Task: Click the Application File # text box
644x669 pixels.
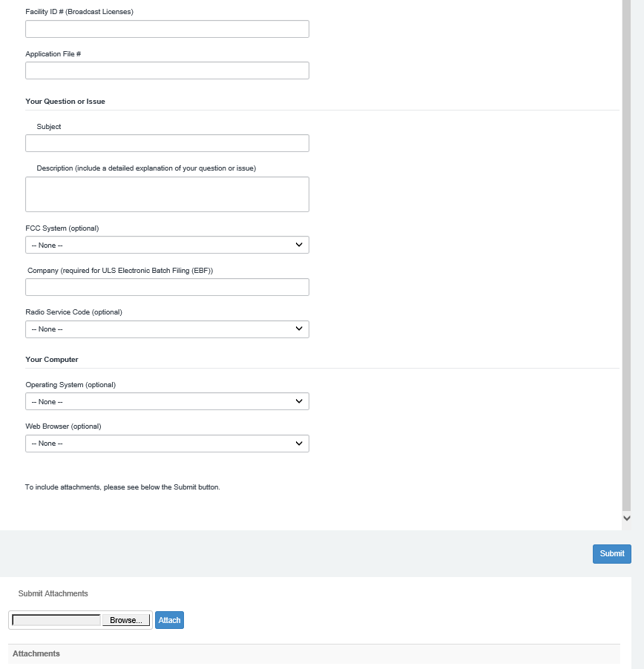Action: coord(167,70)
